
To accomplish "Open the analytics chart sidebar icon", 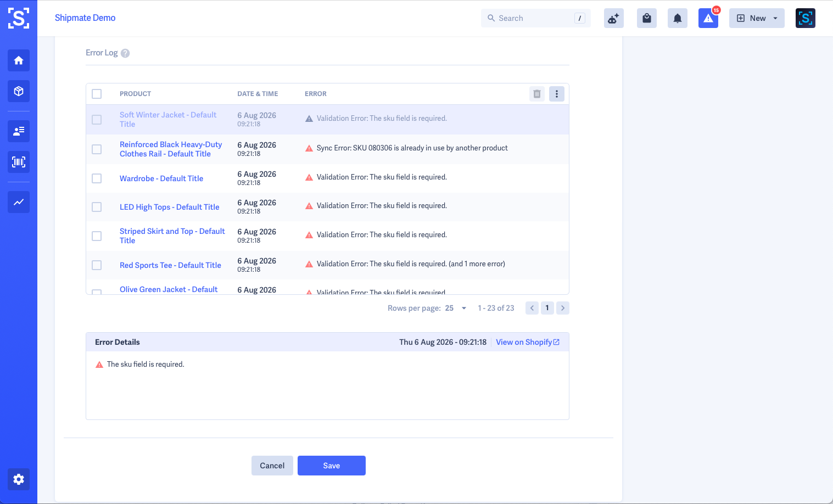I will pos(19,202).
